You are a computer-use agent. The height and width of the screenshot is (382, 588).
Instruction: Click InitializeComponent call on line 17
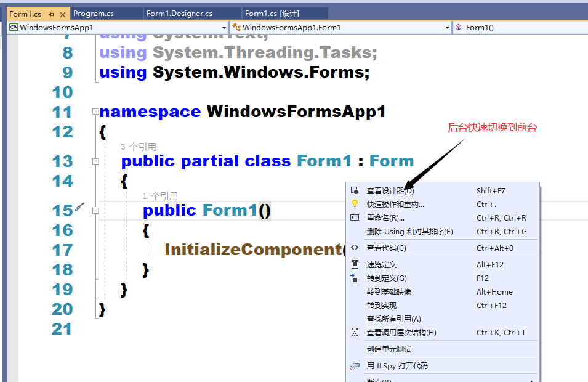(253, 250)
